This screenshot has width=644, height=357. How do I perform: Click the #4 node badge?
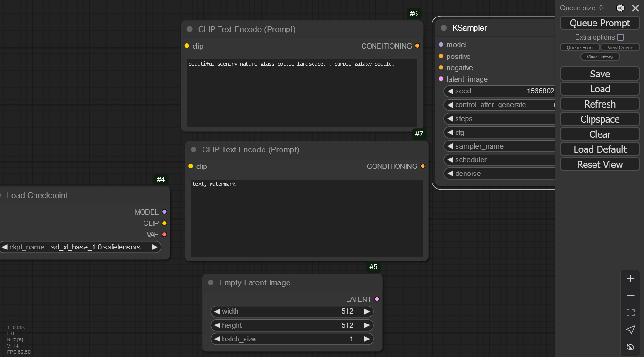coord(161,180)
